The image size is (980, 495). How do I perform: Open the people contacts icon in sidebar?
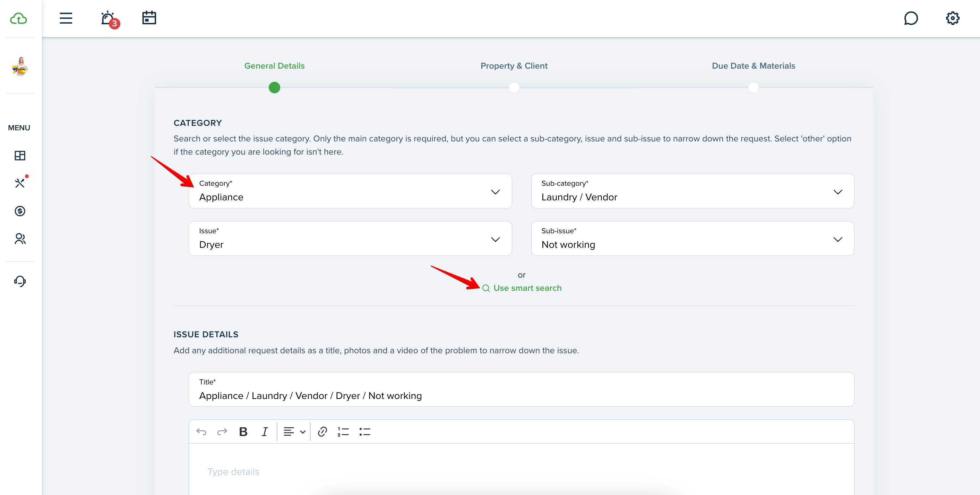20,239
